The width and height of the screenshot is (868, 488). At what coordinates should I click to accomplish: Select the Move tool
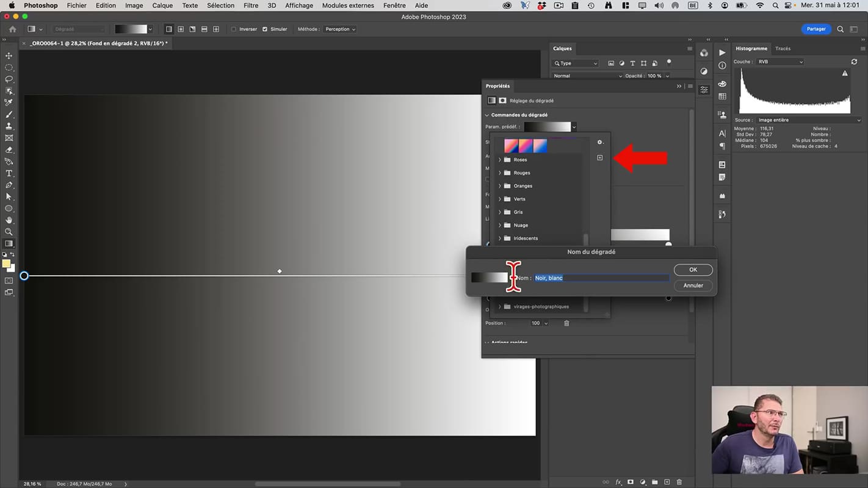click(x=9, y=56)
